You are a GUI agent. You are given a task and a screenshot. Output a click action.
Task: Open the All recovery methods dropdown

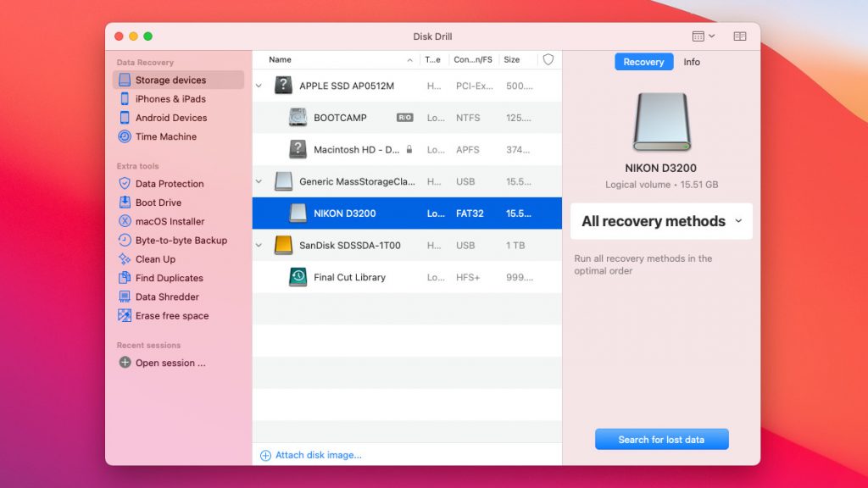[661, 221]
